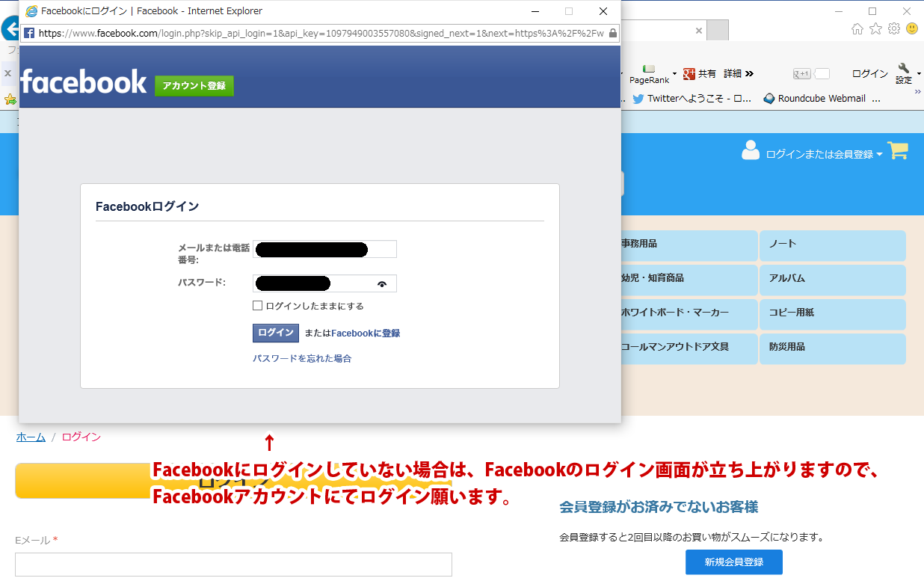Click the green アカウント登録 button

coord(194,86)
